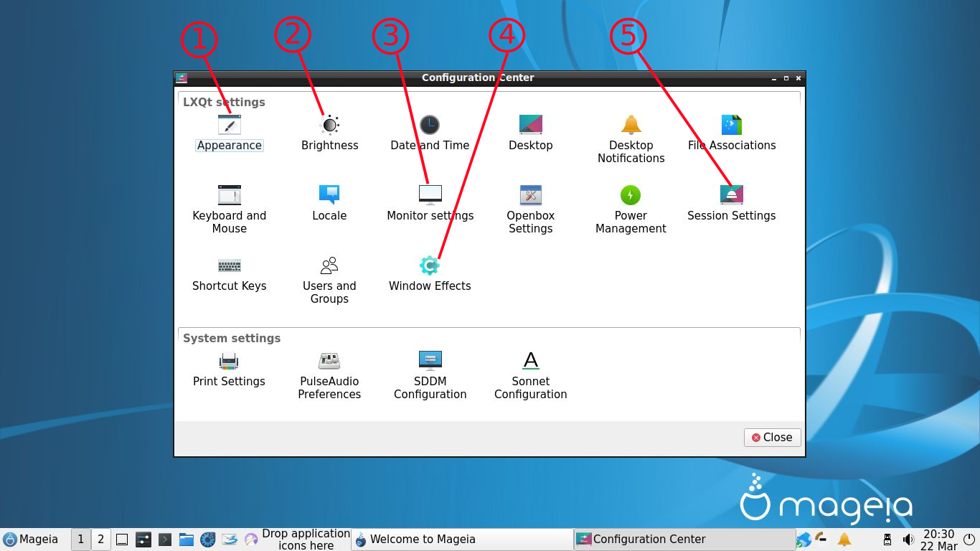Viewport: 980px width, 551px height.
Task: Open Session Settings icon
Action: click(x=732, y=195)
